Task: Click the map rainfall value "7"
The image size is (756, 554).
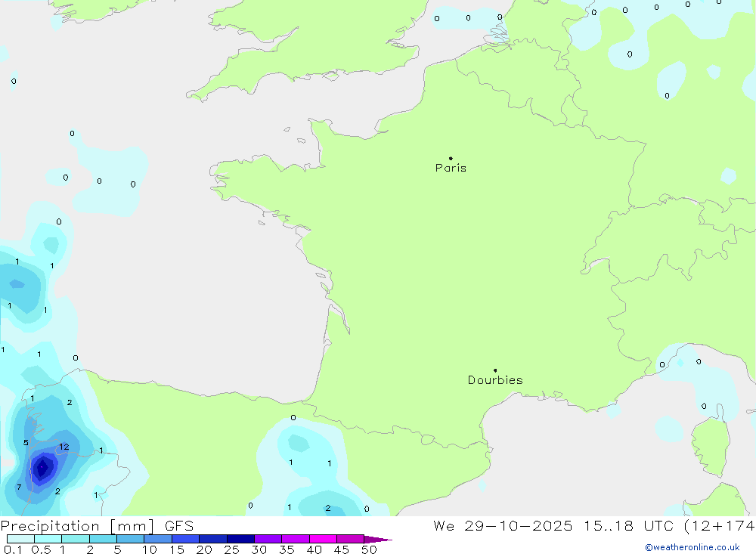Action: click(x=19, y=487)
